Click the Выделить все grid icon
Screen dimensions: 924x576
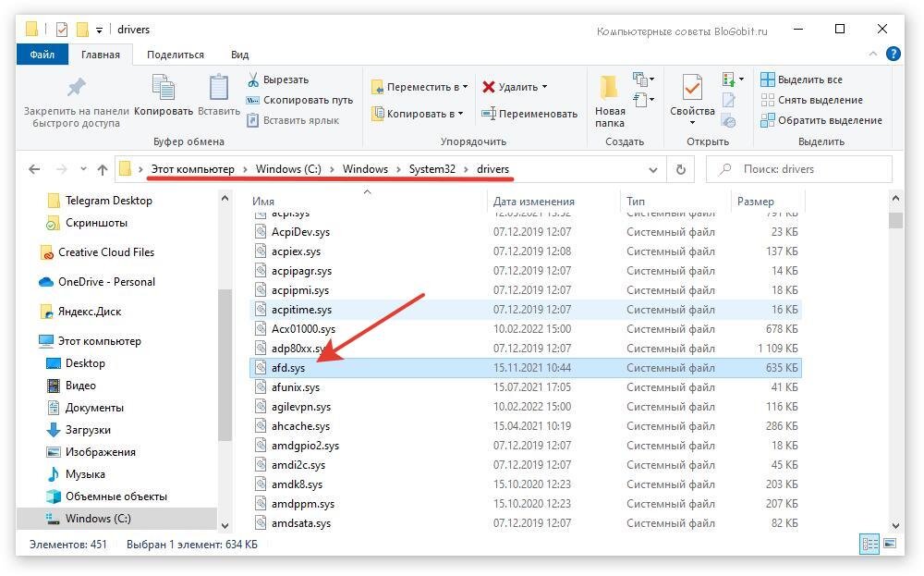(x=768, y=80)
